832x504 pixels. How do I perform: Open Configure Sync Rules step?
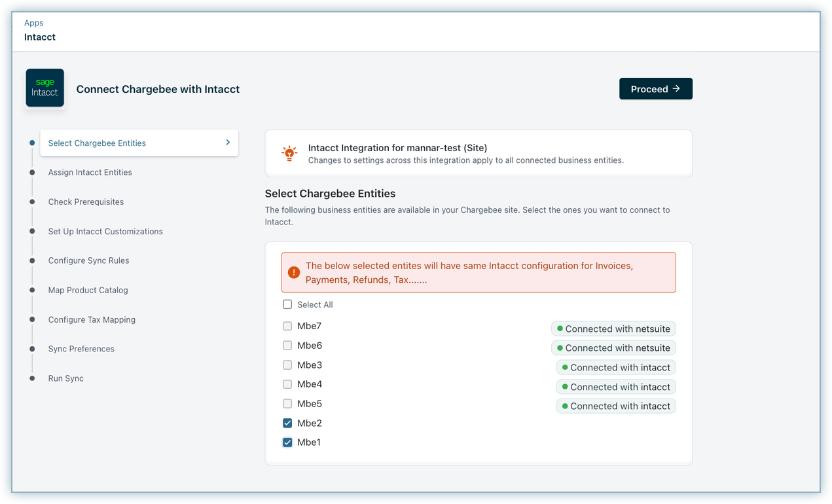pyautogui.click(x=88, y=261)
